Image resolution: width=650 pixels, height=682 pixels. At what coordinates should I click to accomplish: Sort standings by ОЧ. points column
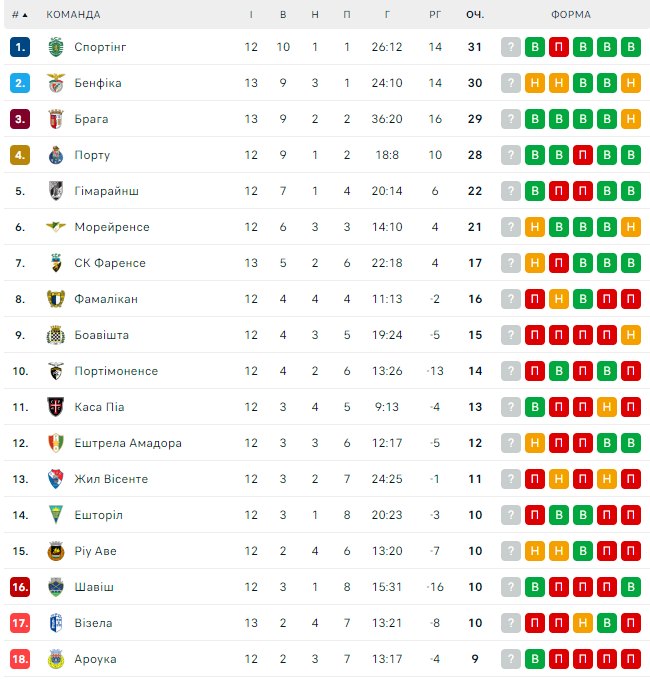(475, 15)
